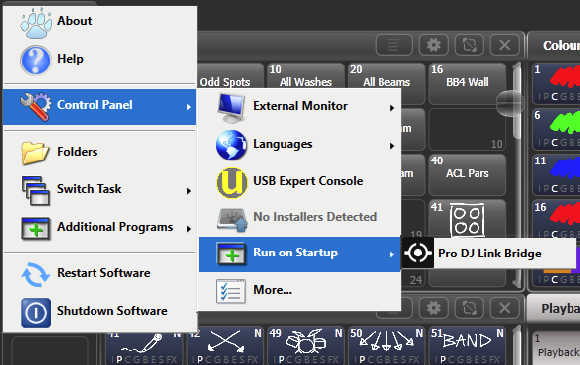Image resolution: width=580 pixels, height=365 pixels.
Task: Open the More... control panel entry
Action: click(300, 291)
